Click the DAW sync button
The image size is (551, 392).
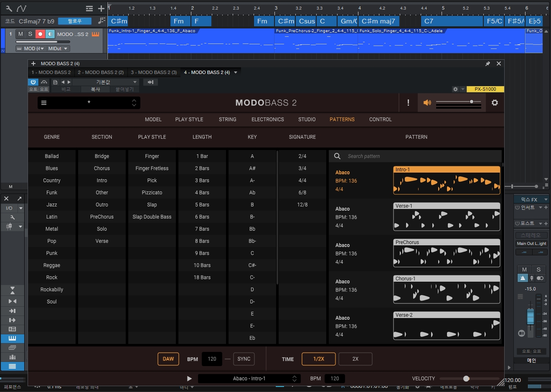pos(168,359)
